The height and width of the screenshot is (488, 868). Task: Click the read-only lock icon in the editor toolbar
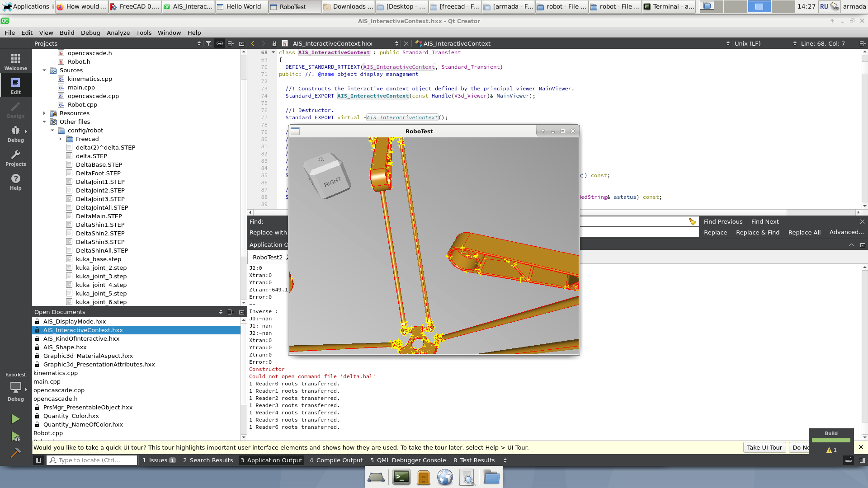(274, 43)
